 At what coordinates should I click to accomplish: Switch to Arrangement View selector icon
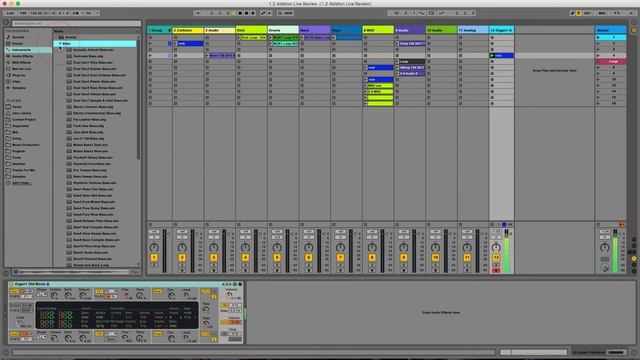(x=634, y=22)
